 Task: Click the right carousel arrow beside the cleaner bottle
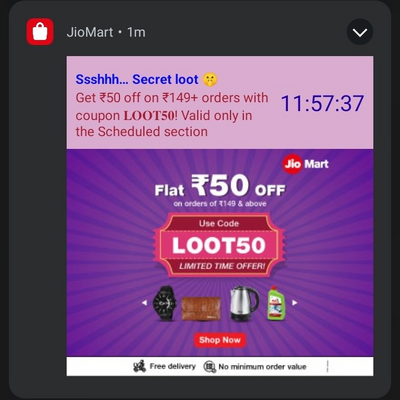(295, 303)
